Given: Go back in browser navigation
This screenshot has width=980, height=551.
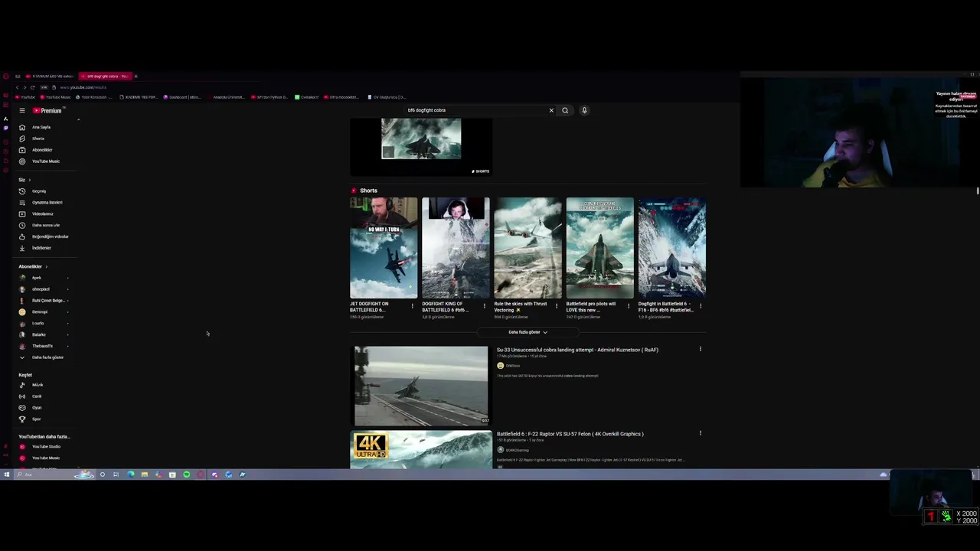Looking at the screenshot, I should pos(17,87).
